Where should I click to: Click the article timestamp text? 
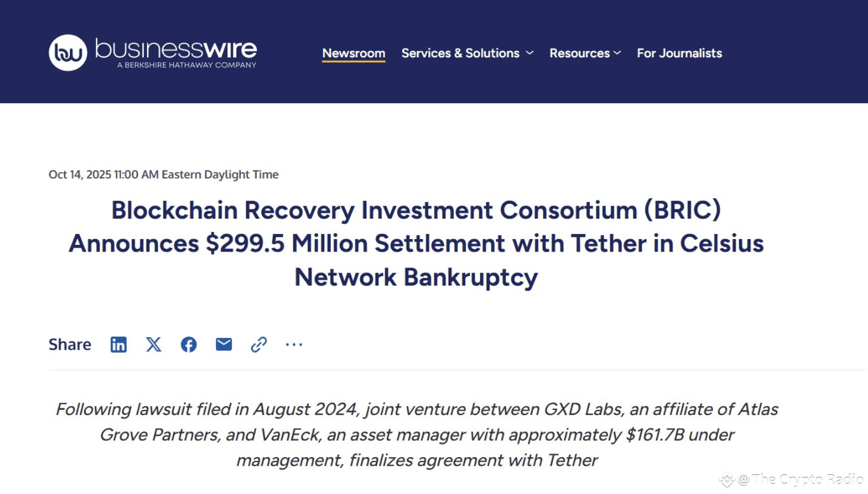click(164, 174)
